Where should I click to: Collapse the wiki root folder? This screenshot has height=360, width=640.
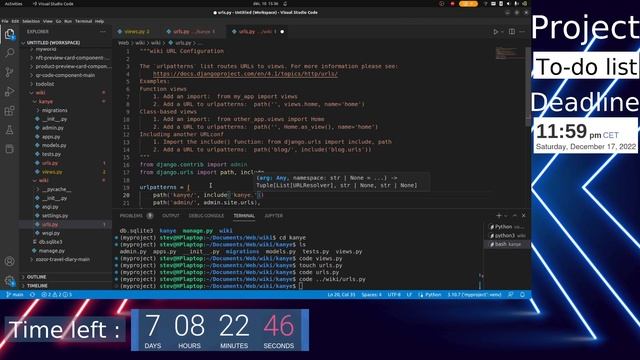coord(65,93)
